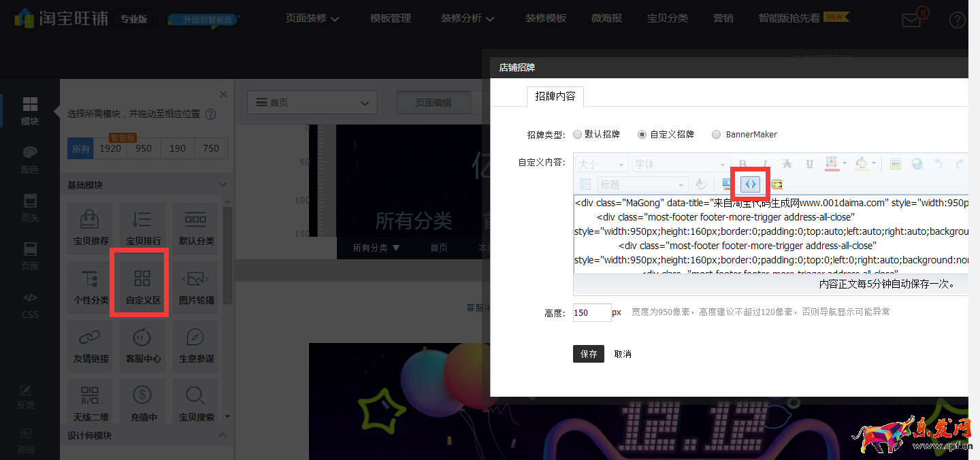The image size is (980, 460).
Task: Expand the 首页 page selector dropdown
Action: (x=312, y=103)
